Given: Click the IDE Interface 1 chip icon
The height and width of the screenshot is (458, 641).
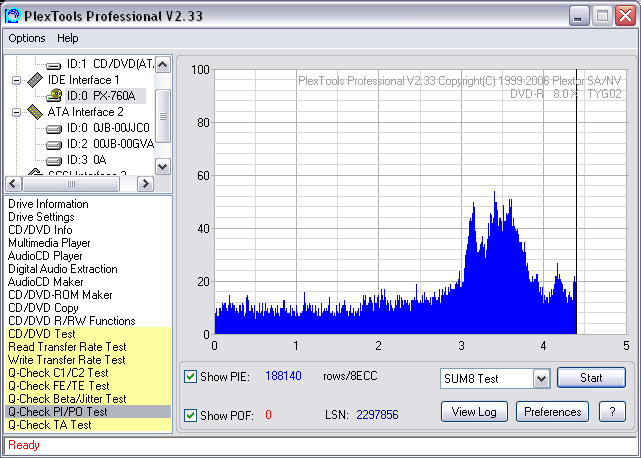Looking at the screenshot, I should pos(35,80).
